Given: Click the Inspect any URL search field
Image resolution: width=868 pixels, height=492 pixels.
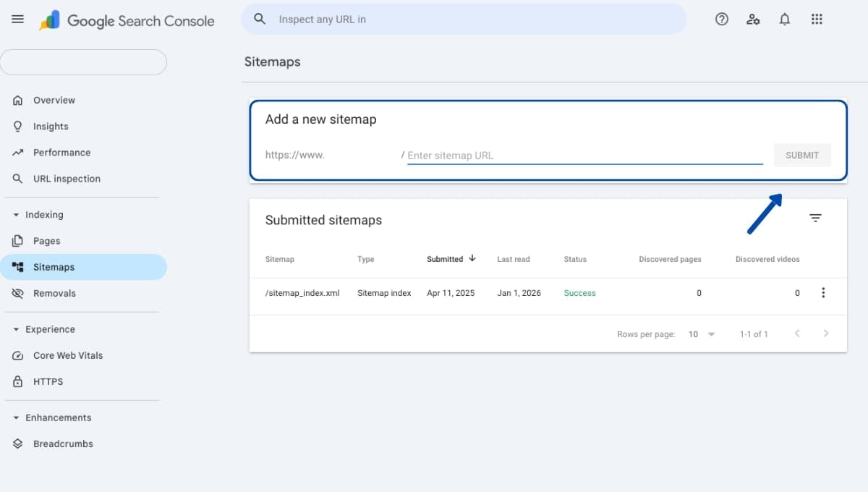Looking at the screenshot, I should [464, 19].
